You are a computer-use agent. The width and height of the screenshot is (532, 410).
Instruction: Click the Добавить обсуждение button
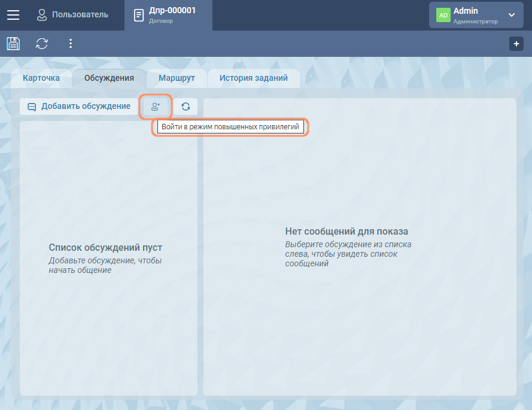click(x=78, y=107)
